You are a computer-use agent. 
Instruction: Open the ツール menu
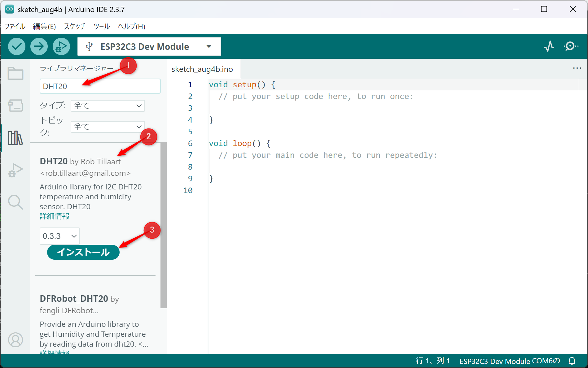(x=102, y=26)
